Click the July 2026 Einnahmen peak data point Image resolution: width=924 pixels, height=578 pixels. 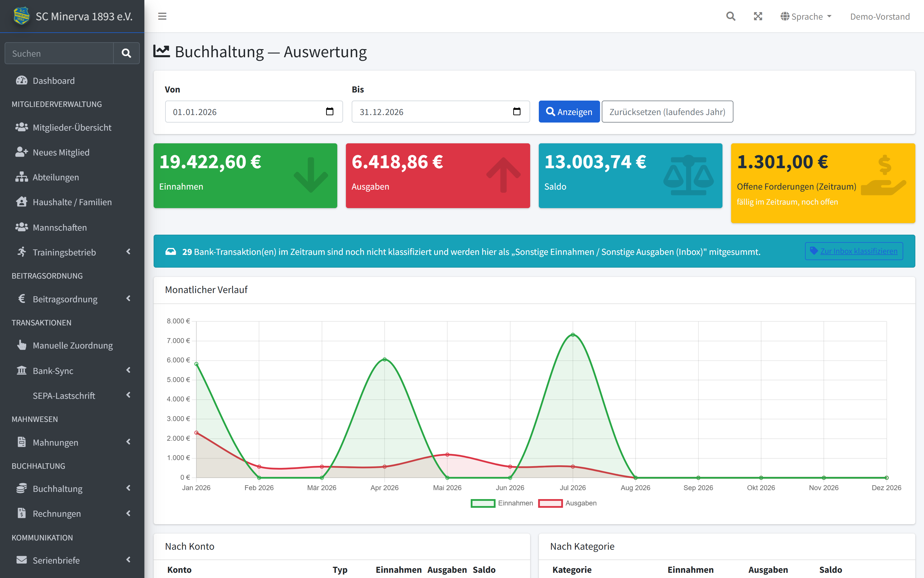coord(573,335)
